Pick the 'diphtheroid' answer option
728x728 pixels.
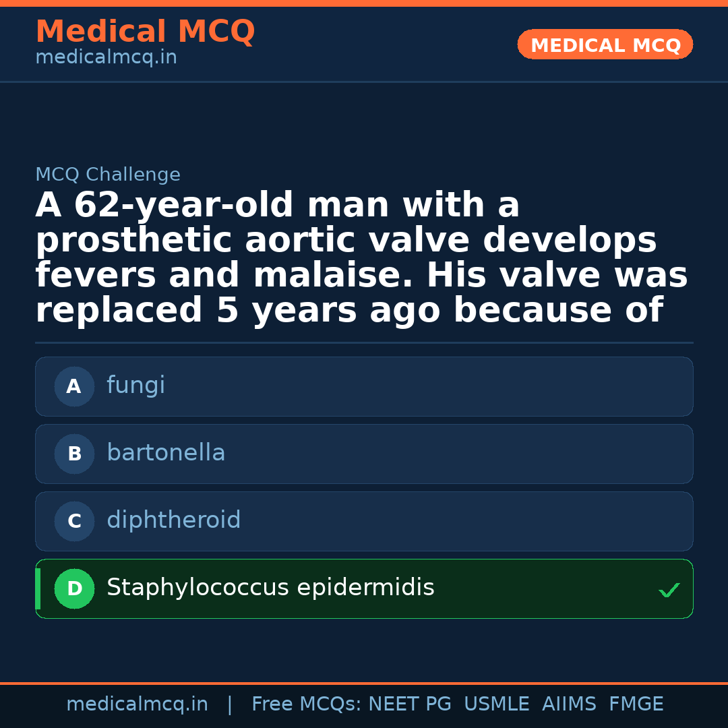pyautogui.click(x=364, y=522)
